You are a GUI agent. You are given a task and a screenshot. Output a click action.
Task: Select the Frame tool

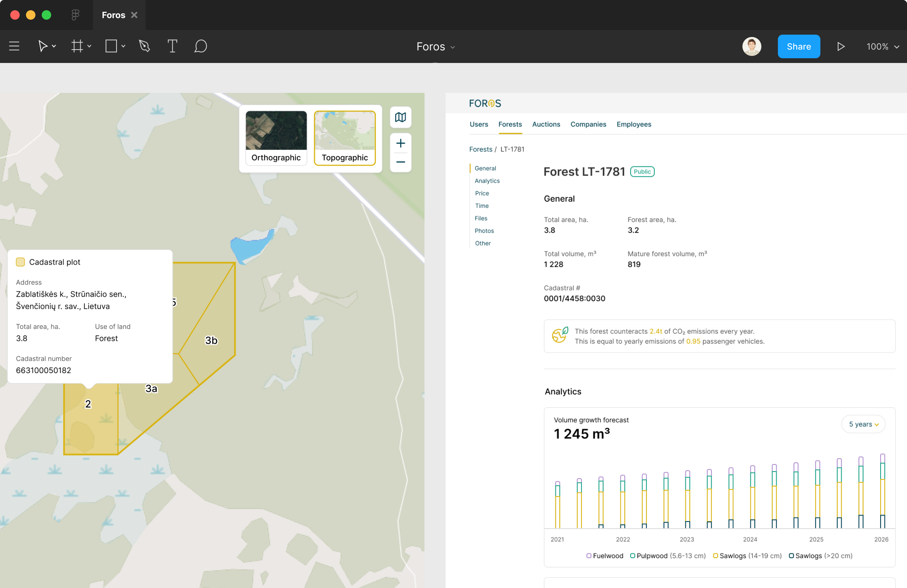(77, 46)
